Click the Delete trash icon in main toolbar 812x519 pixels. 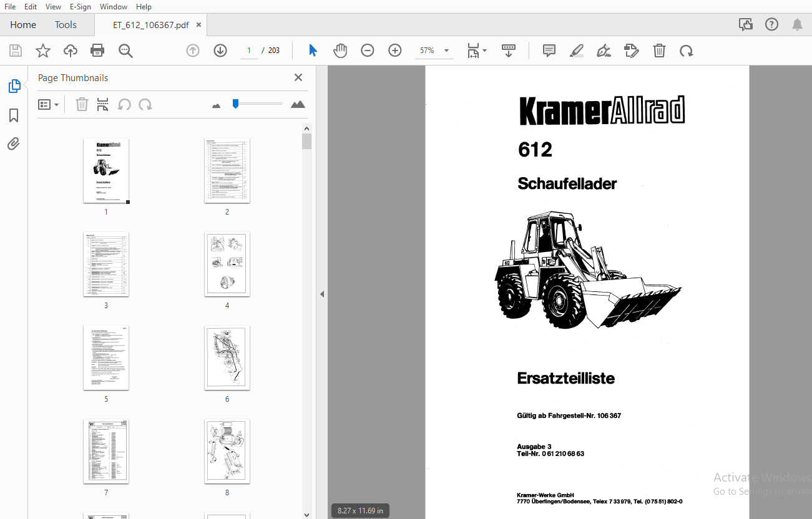point(659,51)
